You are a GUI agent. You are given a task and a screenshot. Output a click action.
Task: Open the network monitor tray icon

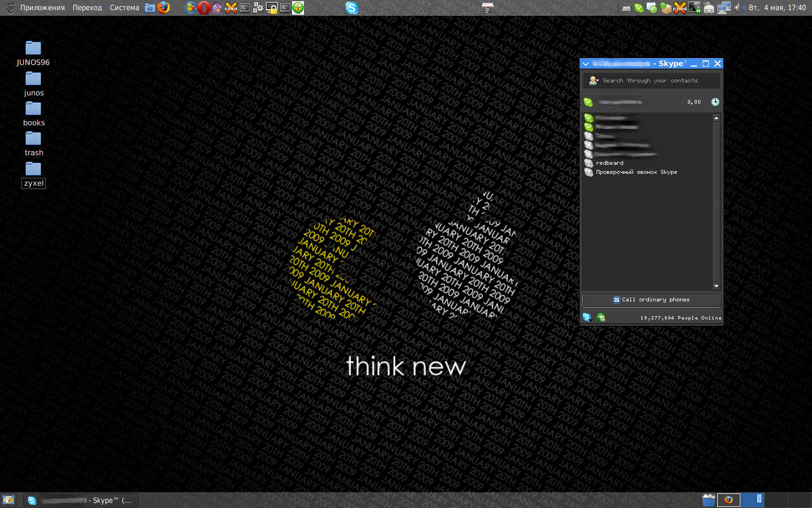pyautogui.click(x=695, y=7)
